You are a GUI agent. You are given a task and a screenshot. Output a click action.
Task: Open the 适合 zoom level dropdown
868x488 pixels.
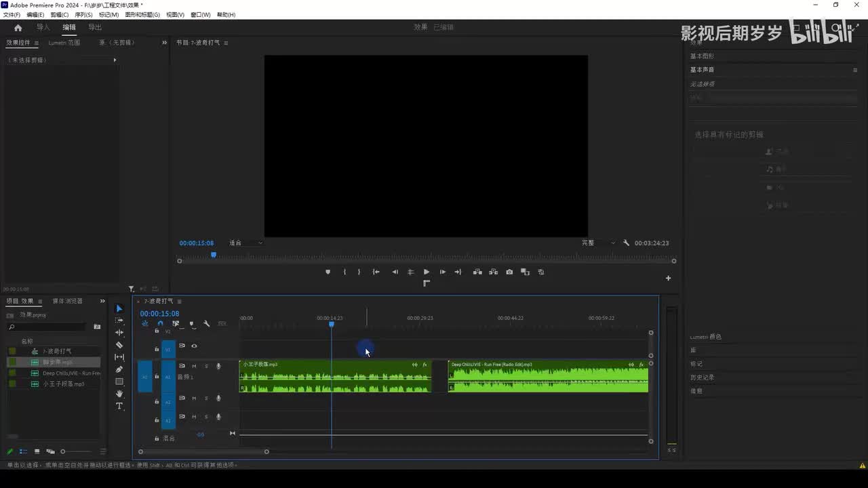point(245,243)
